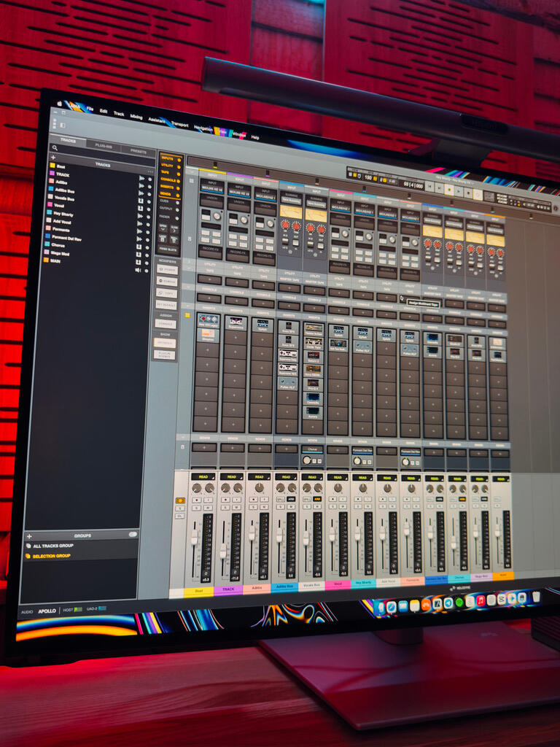Image resolution: width=560 pixels, height=747 pixels.
Task: Toggle the sidebar panel icon under File menu
Action: [63, 125]
